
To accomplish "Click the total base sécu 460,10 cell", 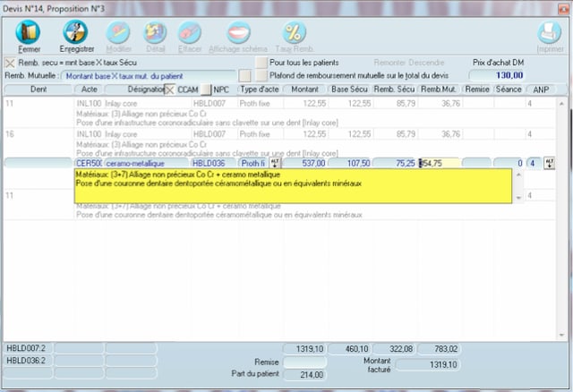I will [x=350, y=349].
